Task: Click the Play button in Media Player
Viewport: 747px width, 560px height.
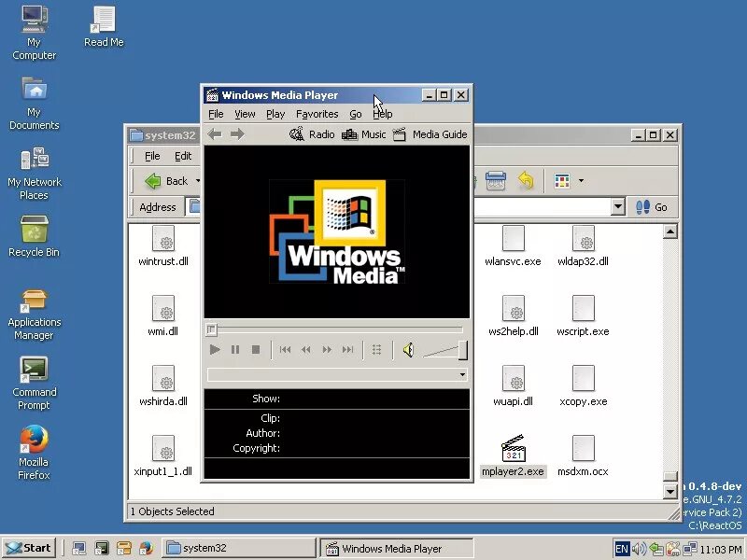Action: click(215, 350)
